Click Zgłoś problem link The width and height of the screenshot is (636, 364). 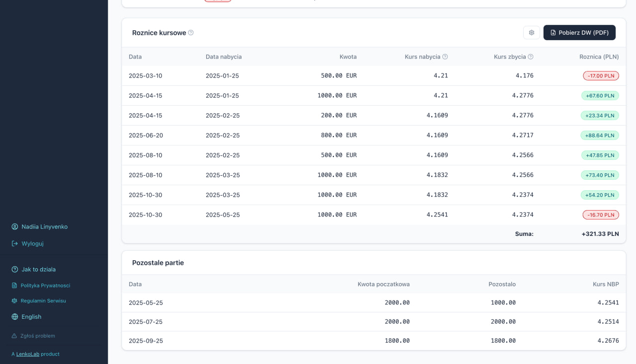38,336
